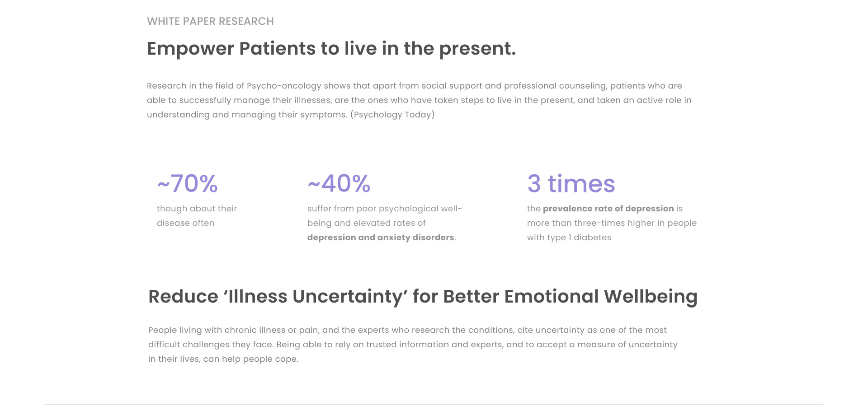Click the "~40%" statistic
Viewport: 868px width, 420px height.
tap(339, 184)
